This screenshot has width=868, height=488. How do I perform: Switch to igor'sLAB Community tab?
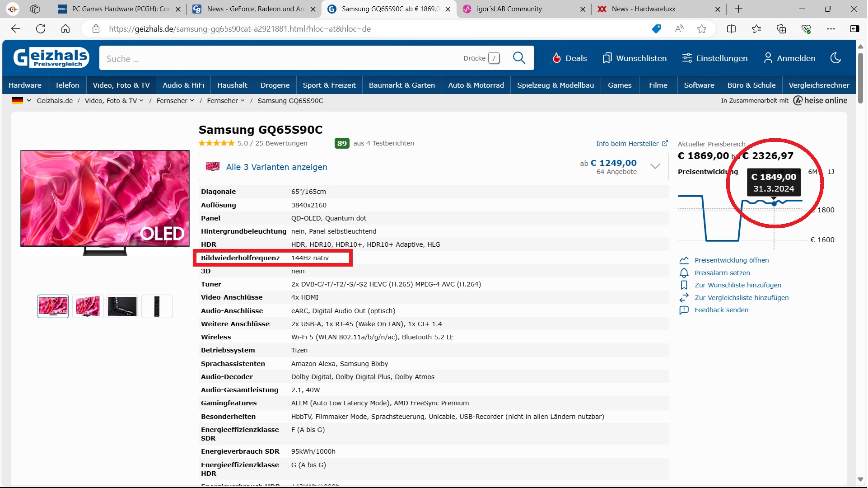pos(509,9)
